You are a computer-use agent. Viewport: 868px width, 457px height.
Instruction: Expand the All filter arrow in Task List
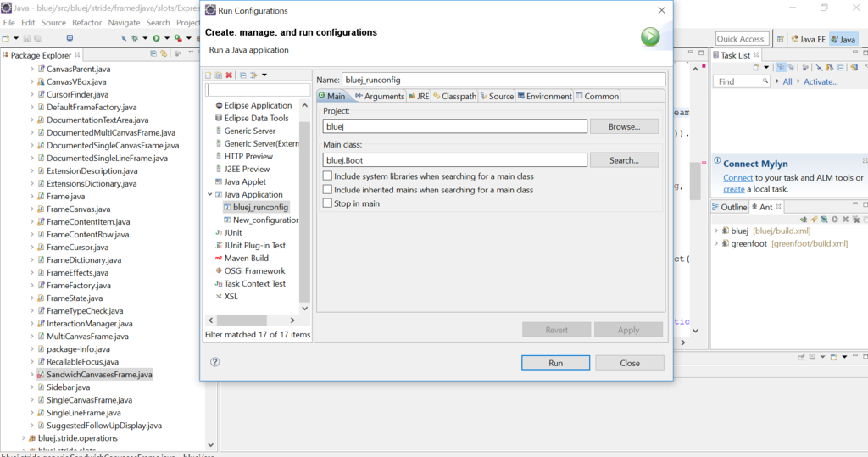point(777,81)
